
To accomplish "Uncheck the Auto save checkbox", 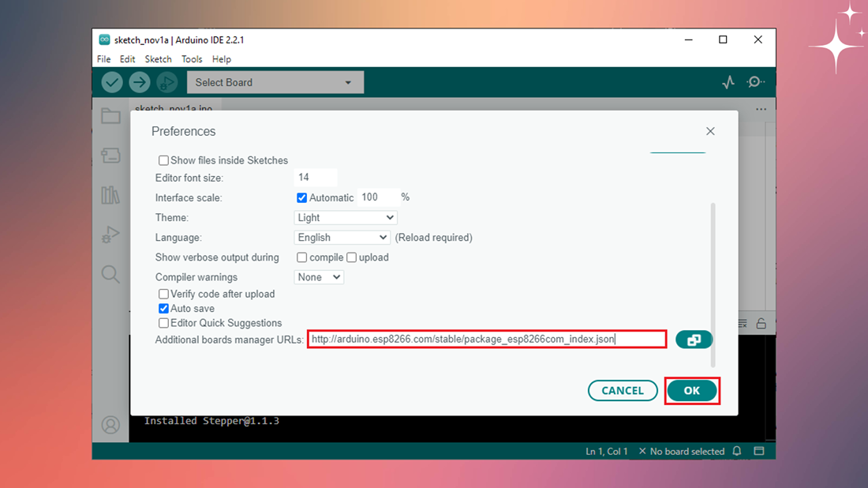I will (x=163, y=309).
